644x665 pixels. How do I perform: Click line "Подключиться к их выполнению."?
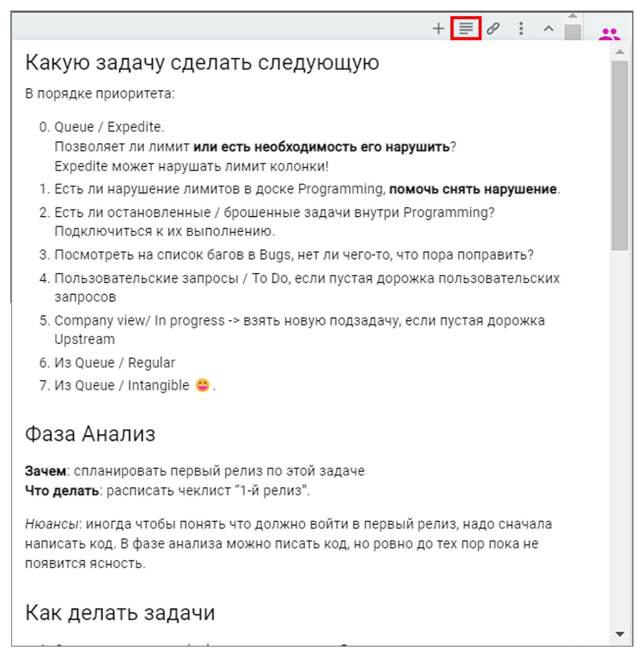(x=165, y=231)
